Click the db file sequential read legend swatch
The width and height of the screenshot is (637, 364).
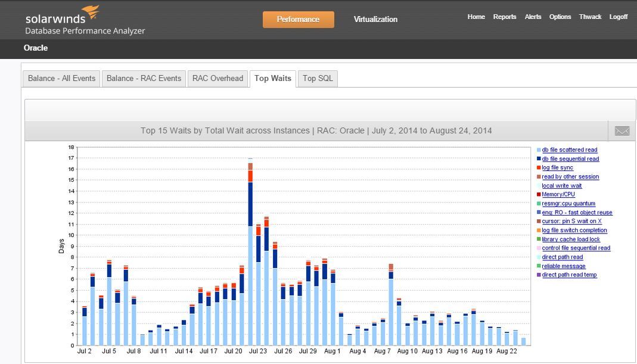tap(538, 158)
